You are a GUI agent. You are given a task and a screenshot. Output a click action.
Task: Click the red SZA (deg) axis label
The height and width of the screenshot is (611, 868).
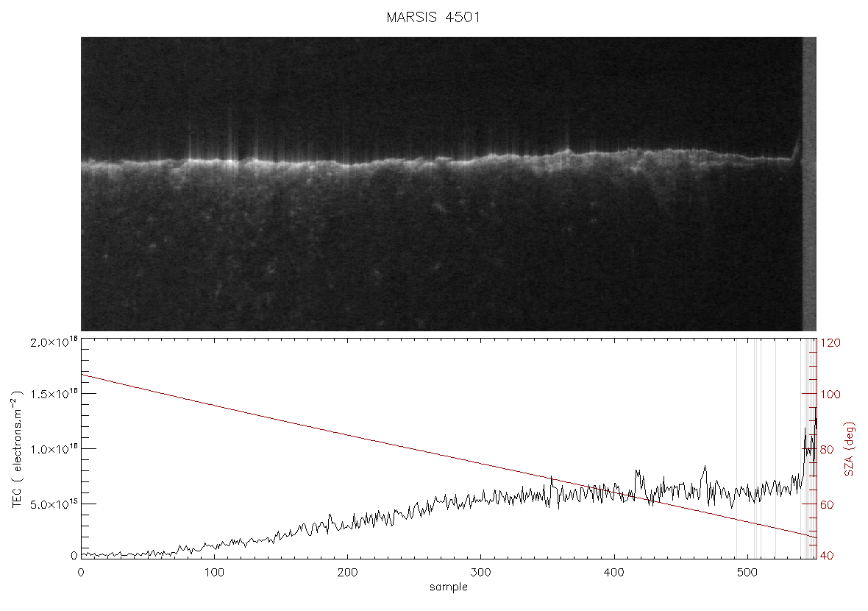tap(850, 449)
